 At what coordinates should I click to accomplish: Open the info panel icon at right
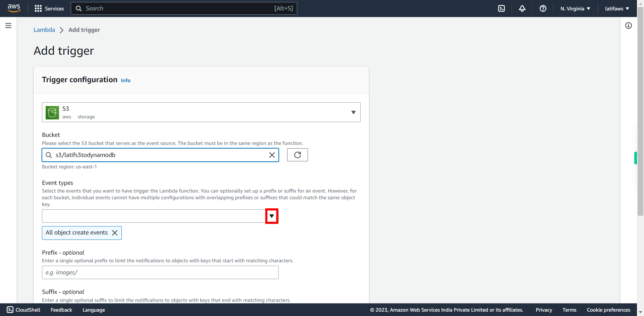(x=629, y=25)
